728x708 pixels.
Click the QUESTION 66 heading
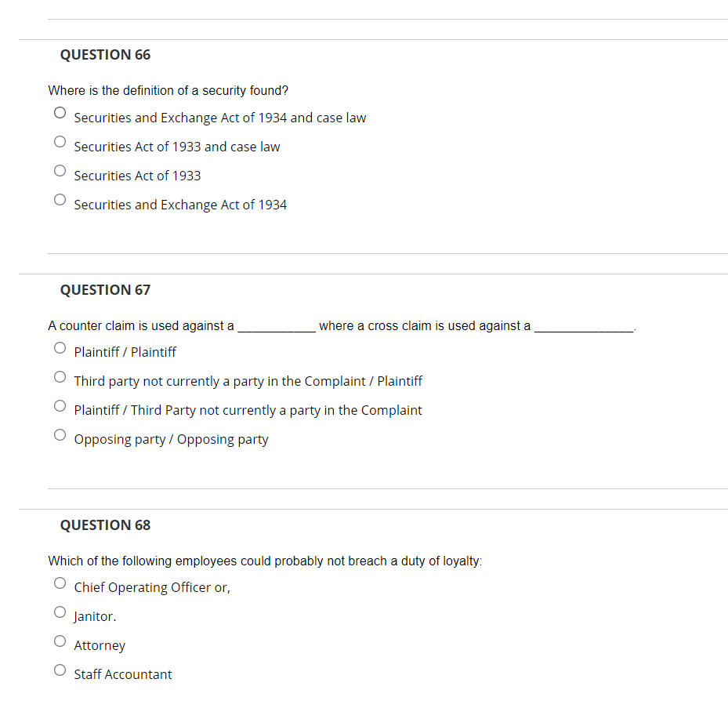105,55
